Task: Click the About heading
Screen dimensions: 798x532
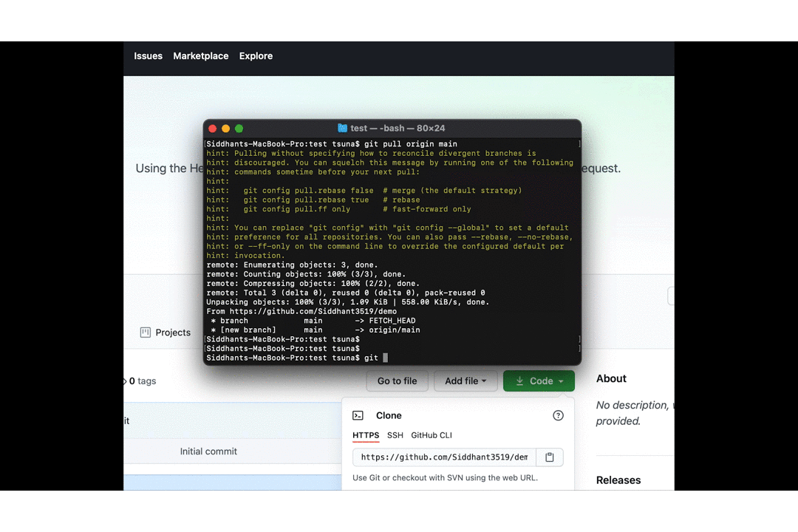Action: pos(611,379)
